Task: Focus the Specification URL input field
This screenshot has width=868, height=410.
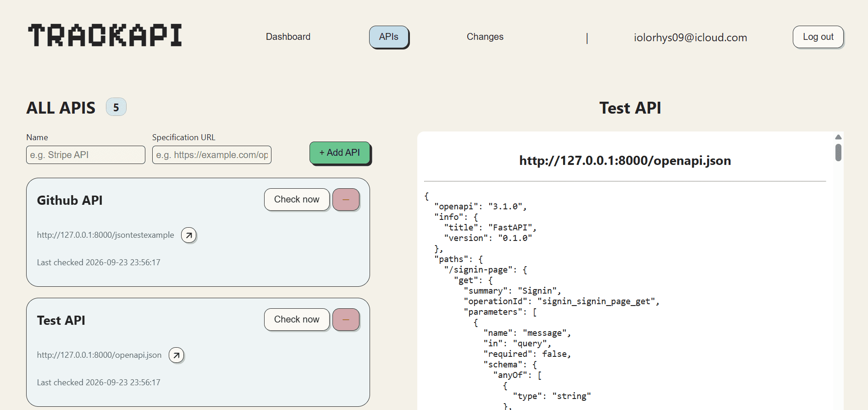Action: 212,155
